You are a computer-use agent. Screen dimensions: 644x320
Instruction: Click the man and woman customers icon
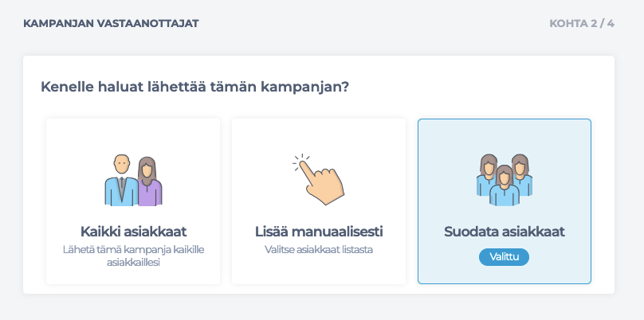(133, 181)
